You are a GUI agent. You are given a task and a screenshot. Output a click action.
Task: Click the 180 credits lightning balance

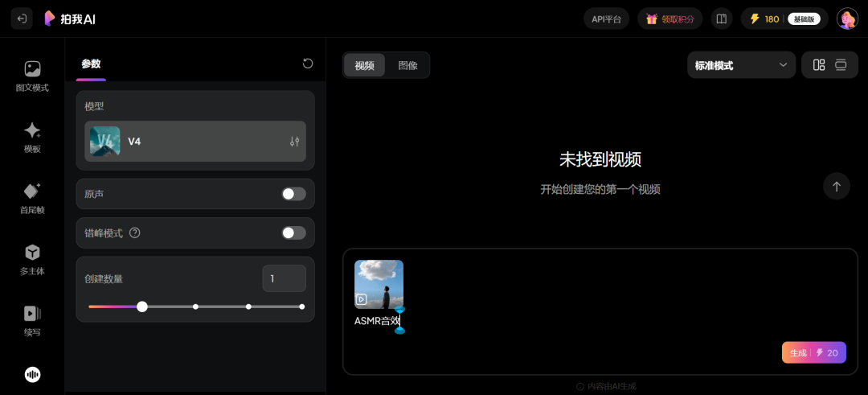pos(764,19)
